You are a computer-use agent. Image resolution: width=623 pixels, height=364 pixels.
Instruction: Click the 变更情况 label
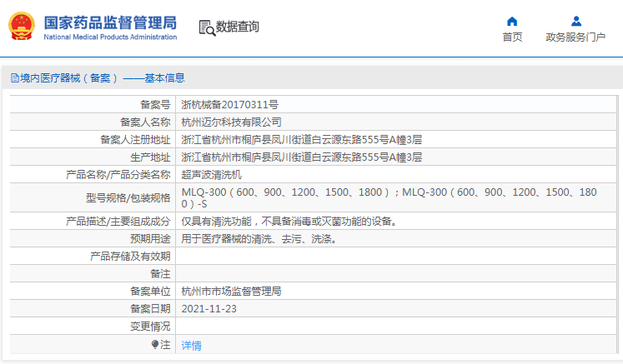pyautogui.click(x=150, y=327)
